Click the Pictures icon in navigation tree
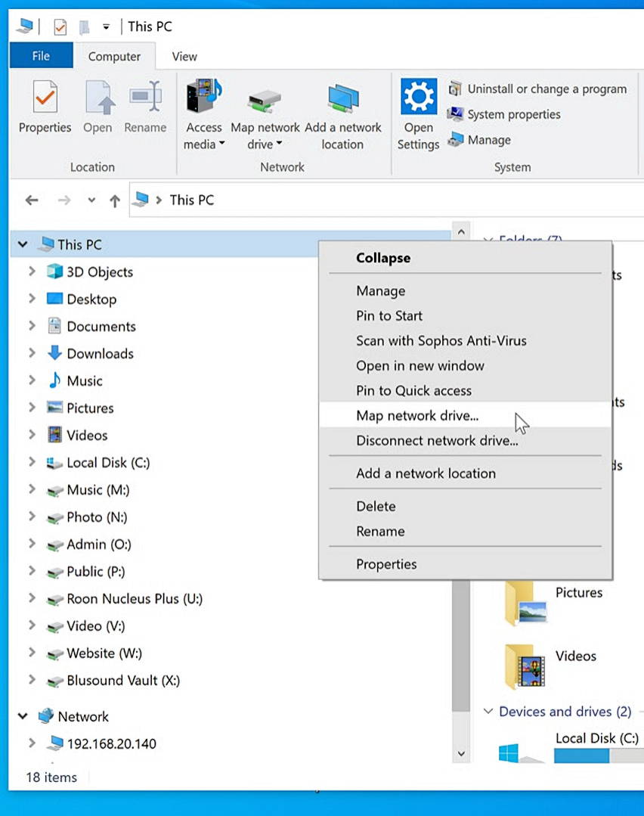The height and width of the screenshot is (816, 644). pyautogui.click(x=54, y=408)
